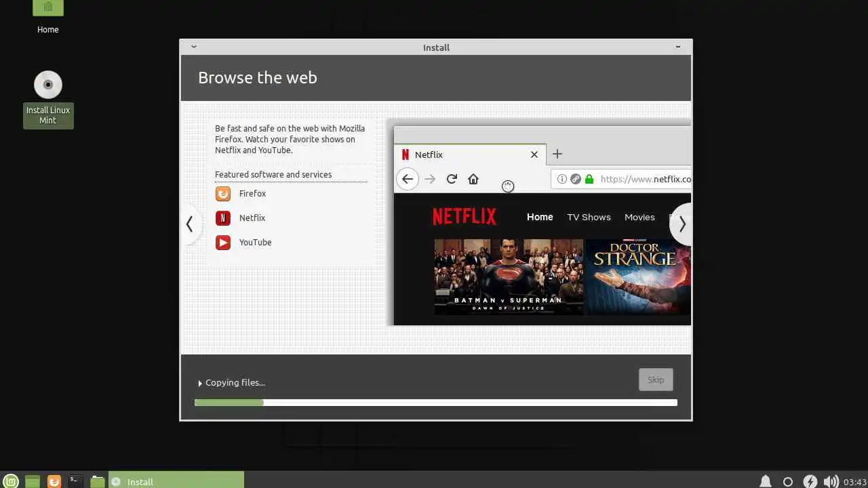Click the Movies navigation item
The image size is (868, 488).
[x=639, y=217]
